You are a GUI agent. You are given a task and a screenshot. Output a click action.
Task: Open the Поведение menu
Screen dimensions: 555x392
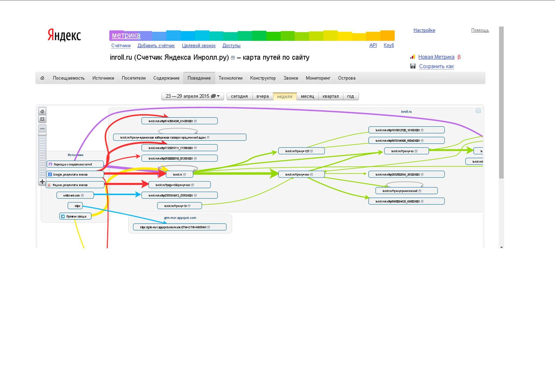pos(199,78)
